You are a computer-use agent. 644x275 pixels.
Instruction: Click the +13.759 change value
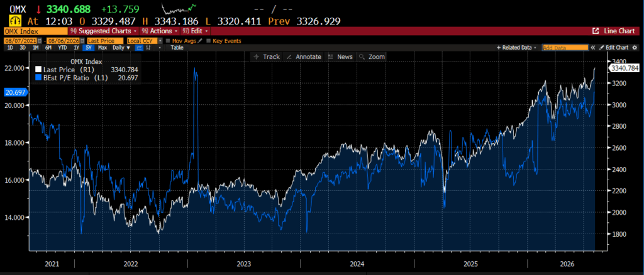(121, 9)
